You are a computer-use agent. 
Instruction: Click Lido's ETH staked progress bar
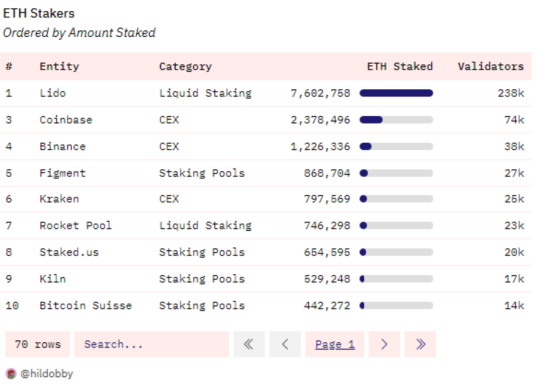click(396, 93)
